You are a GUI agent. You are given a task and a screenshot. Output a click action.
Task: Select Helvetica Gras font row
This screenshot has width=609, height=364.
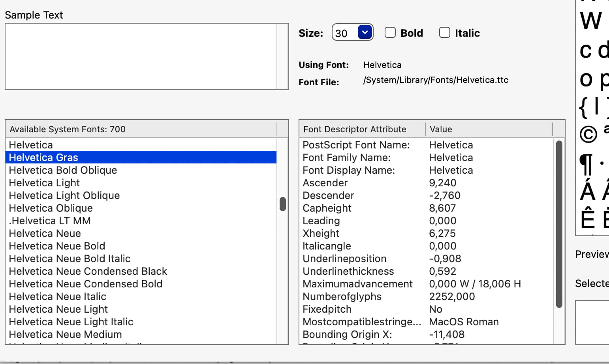point(141,158)
